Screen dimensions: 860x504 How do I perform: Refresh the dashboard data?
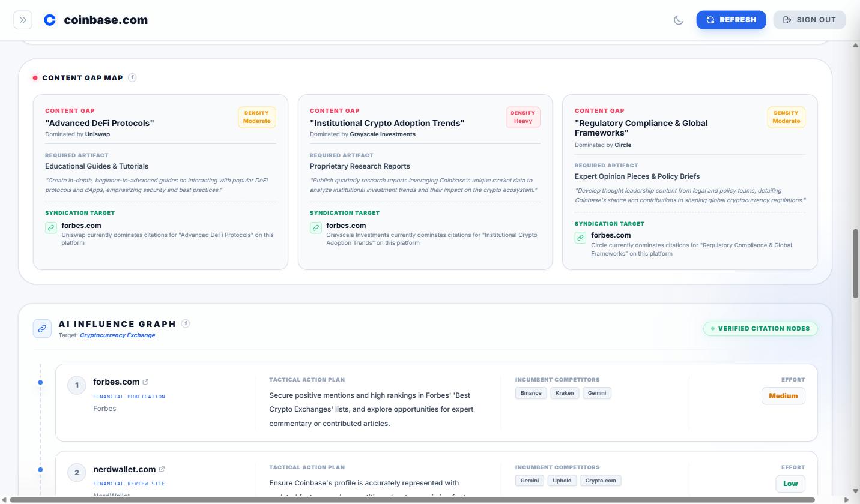(731, 19)
